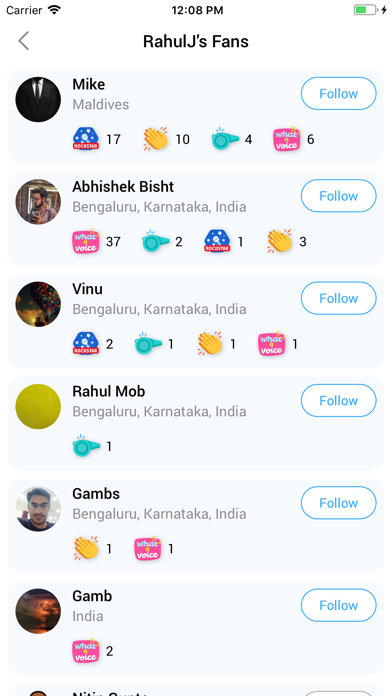Open Rahul Mob's yellow profile picture

click(x=38, y=407)
